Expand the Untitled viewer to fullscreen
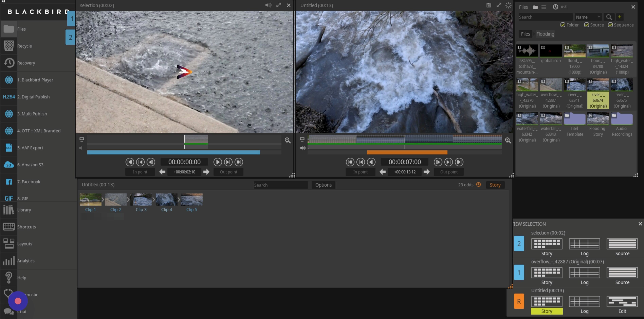Image resolution: width=644 pixels, height=319 pixels. click(499, 5)
